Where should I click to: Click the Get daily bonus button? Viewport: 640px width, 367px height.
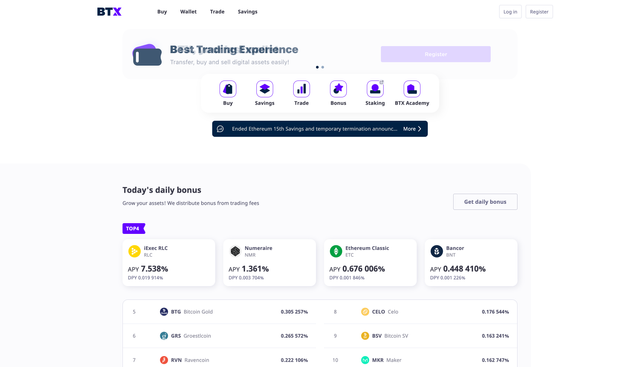485,202
